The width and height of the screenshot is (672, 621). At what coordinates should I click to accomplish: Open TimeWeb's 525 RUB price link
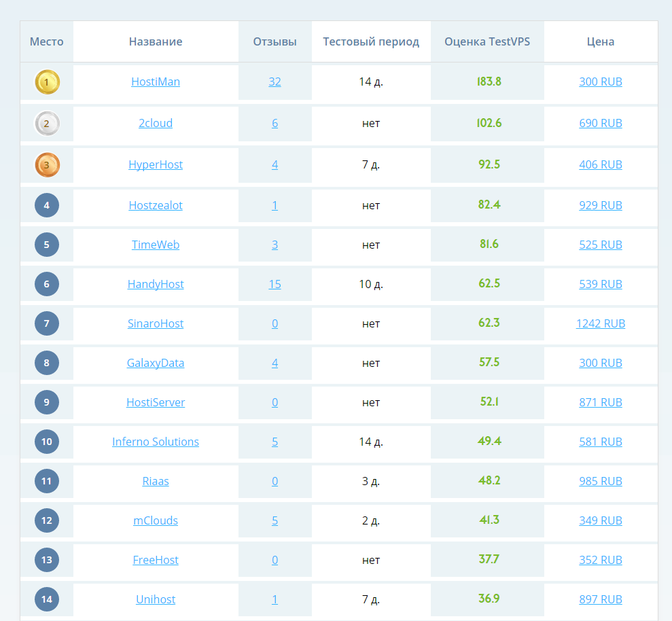click(x=601, y=245)
